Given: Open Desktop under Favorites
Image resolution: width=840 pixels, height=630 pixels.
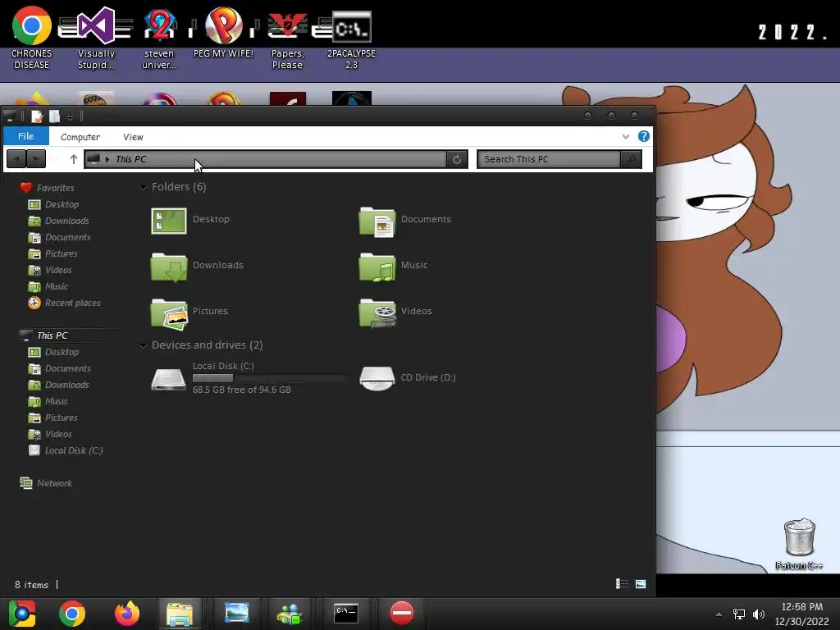Looking at the screenshot, I should point(62,204).
